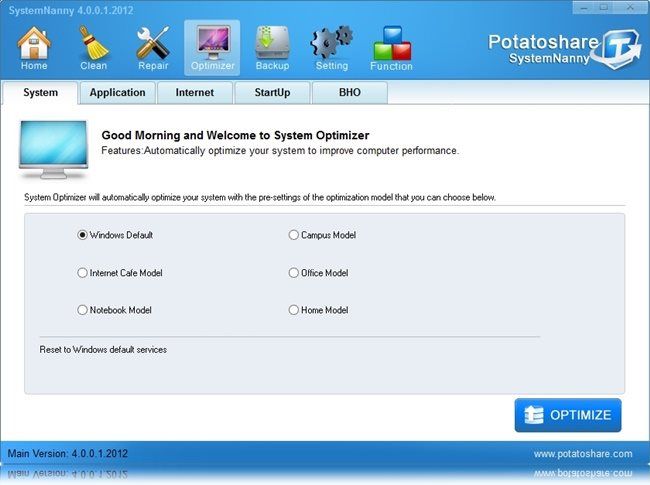The image size is (650, 485).
Task: Click 'Reset to Windows default services' description
Action: pyautogui.click(x=103, y=349)
